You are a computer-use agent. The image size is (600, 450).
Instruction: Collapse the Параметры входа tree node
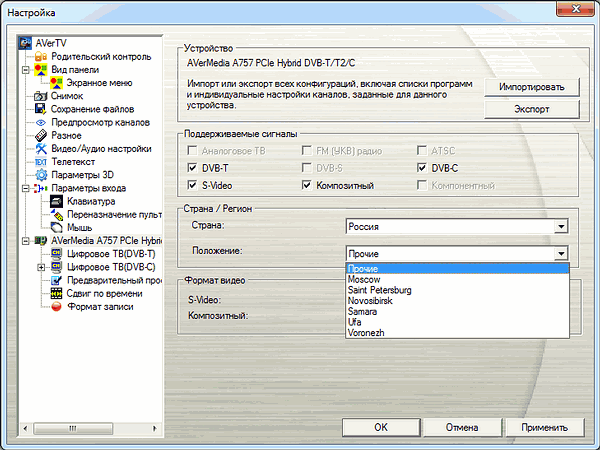pyautogui.click(x=25, y=188)
